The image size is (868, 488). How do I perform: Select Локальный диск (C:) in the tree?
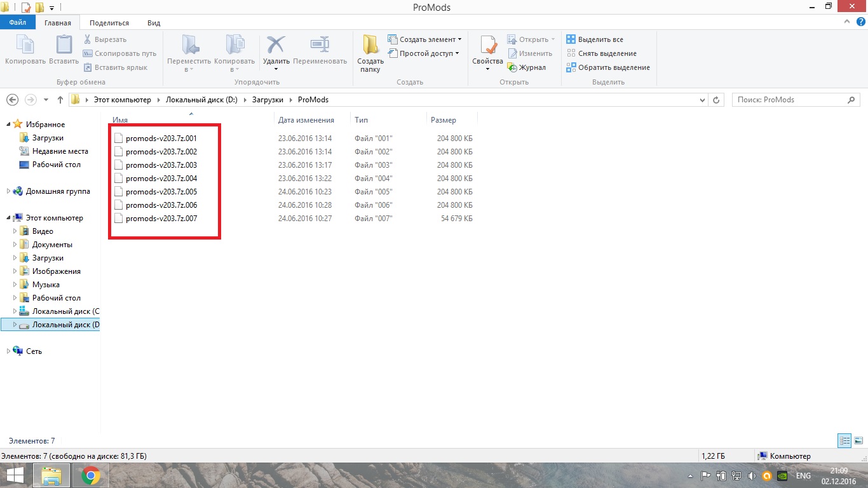65,311
